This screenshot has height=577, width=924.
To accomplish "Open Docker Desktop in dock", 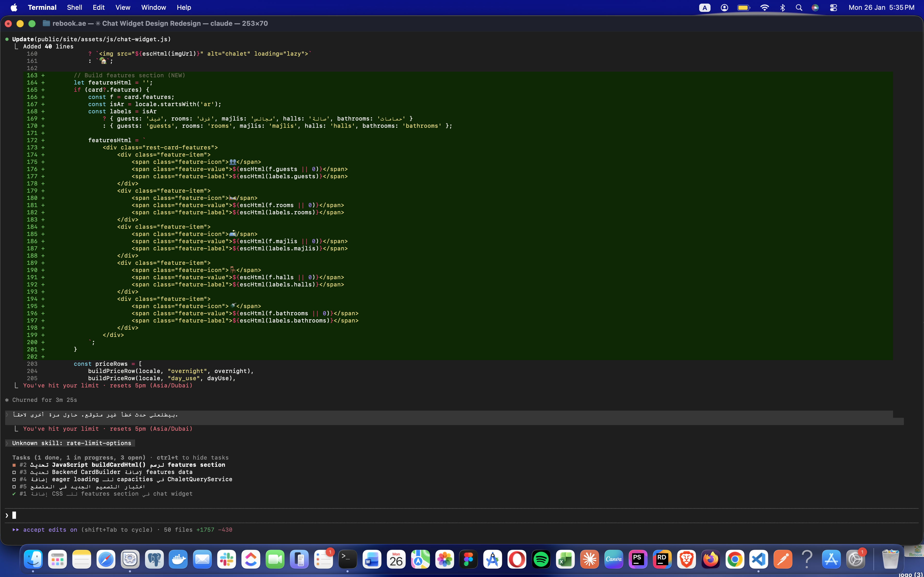I will 178,559.
